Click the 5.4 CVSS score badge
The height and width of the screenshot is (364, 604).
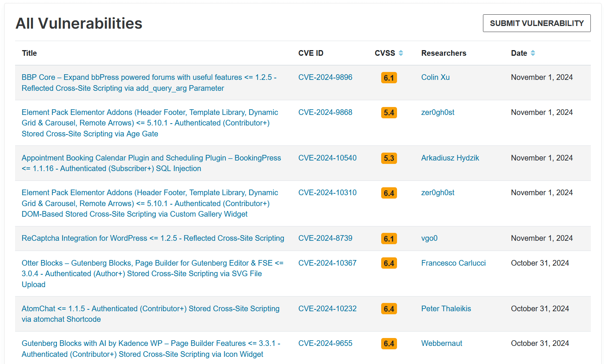[x=389, y=113]
